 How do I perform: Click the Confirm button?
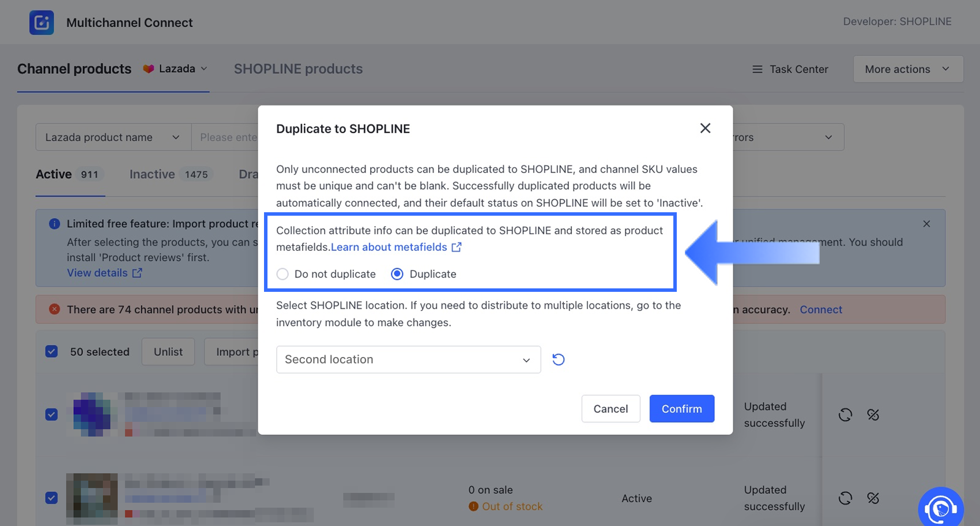coord(681,408)
